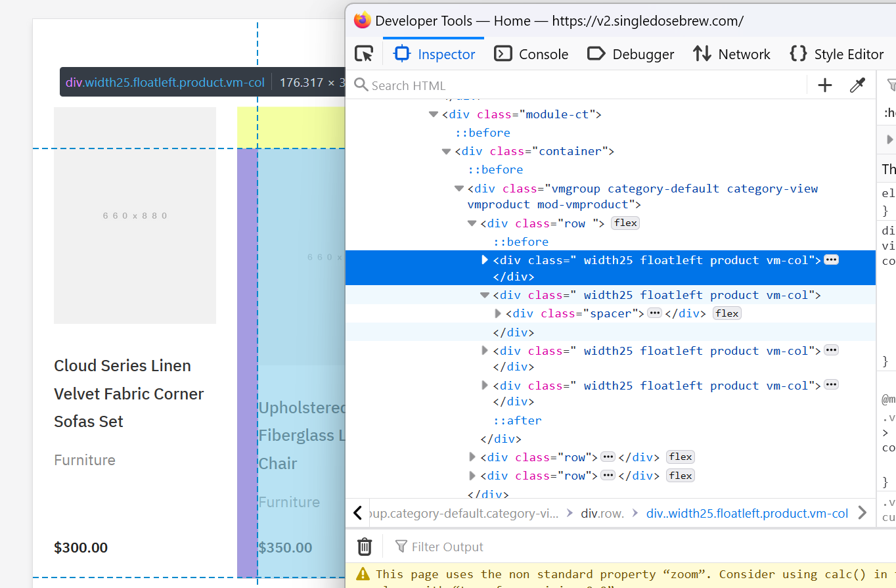The width and height of the screenshot is (896, 588).
Task: Expand the highlighted width25 product div
Action: 485,260
